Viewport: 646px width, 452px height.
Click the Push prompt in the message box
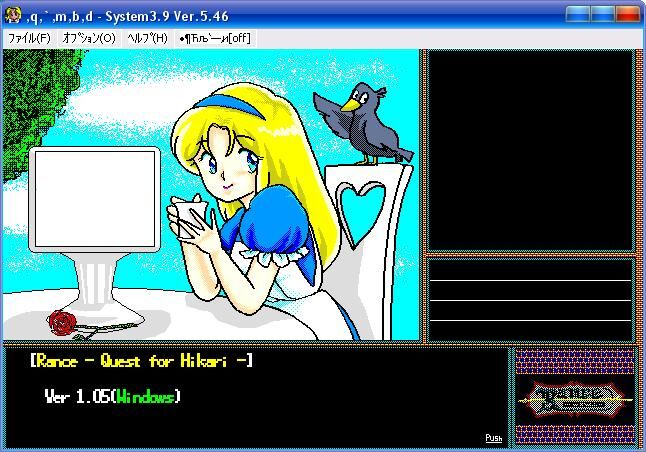coord(494,438)
